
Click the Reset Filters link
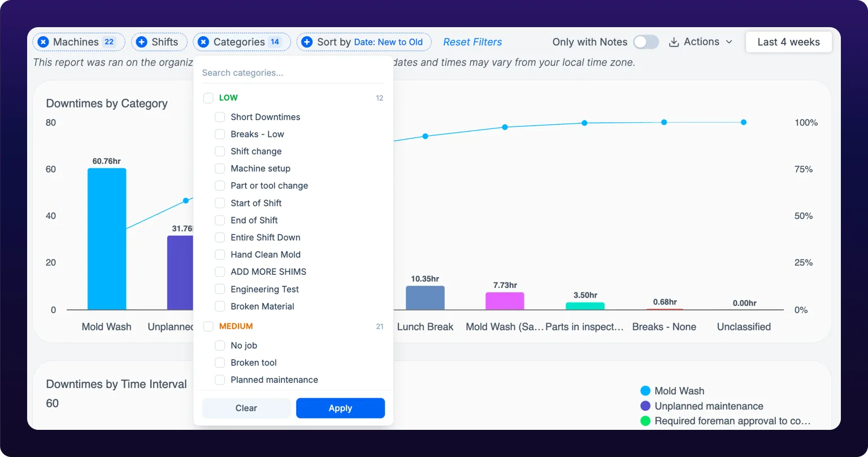click(x=472, y=42)
